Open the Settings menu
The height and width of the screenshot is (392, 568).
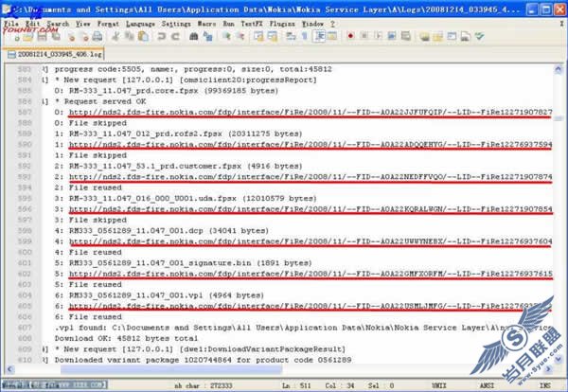pos(176,24)
